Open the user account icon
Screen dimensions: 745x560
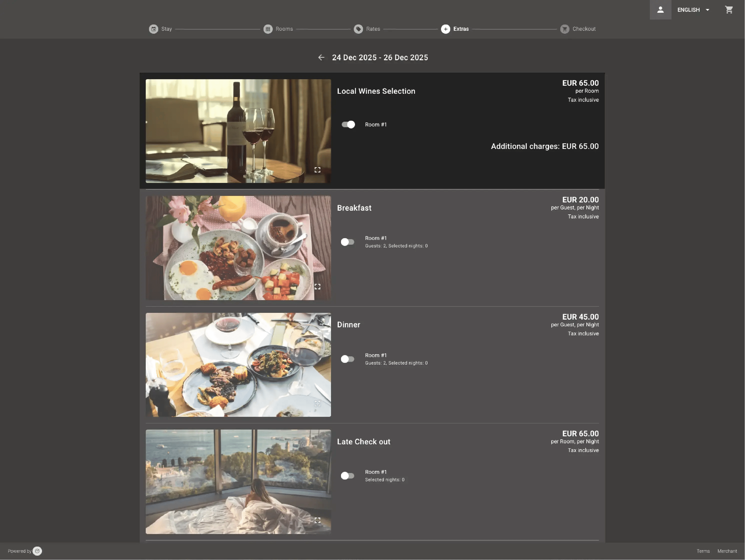pyautogui.click(x=660, y=10)
